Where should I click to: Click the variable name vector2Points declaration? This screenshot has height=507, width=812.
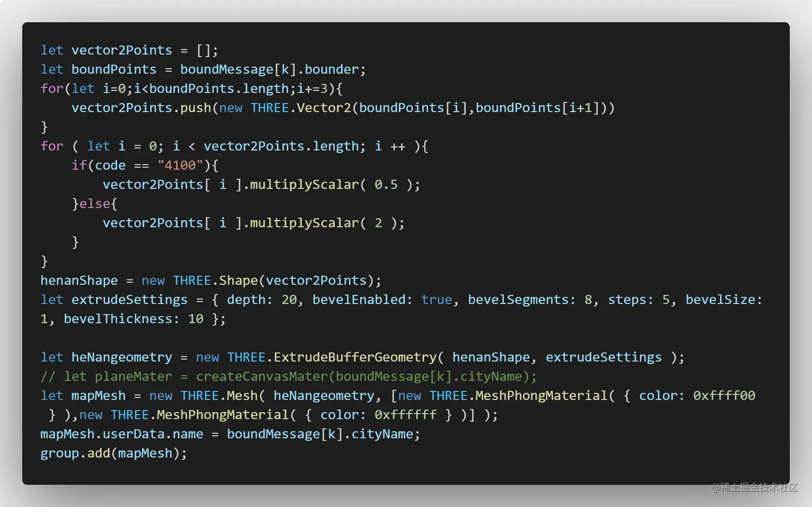tap(122, 50)
